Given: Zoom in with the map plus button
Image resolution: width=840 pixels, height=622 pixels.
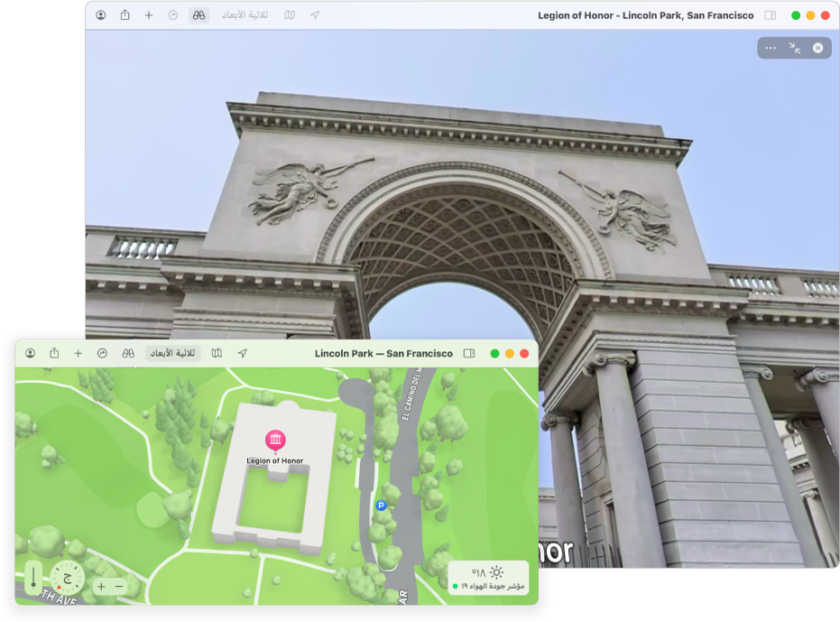Looking at the screenshot, I should [101, 587].
